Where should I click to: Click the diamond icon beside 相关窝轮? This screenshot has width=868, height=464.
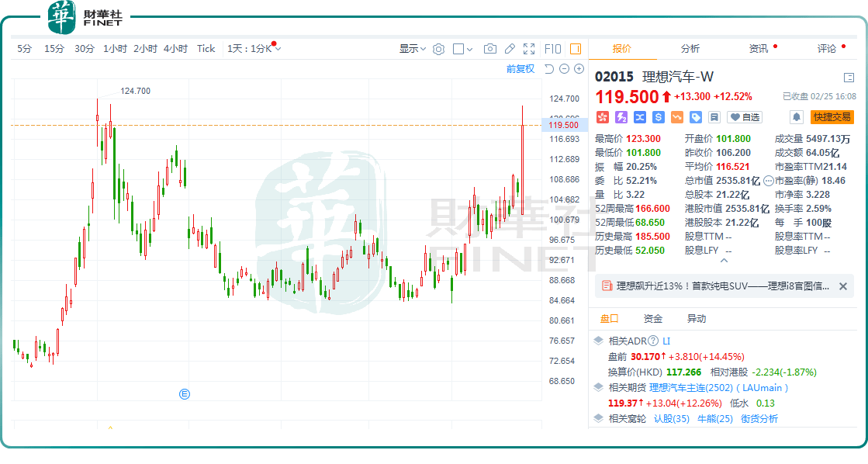tap(598, 418)
